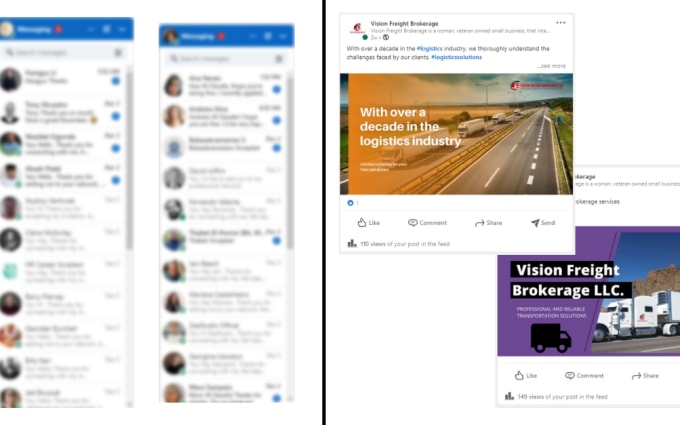Share the purple Vision Freight Brokerage LLC post
This screenshot has width=680, height=425.
tap(645, 376)
